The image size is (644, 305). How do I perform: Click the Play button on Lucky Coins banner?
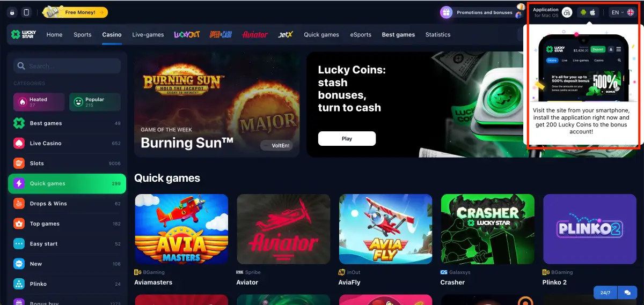click(x=347, y=138)
